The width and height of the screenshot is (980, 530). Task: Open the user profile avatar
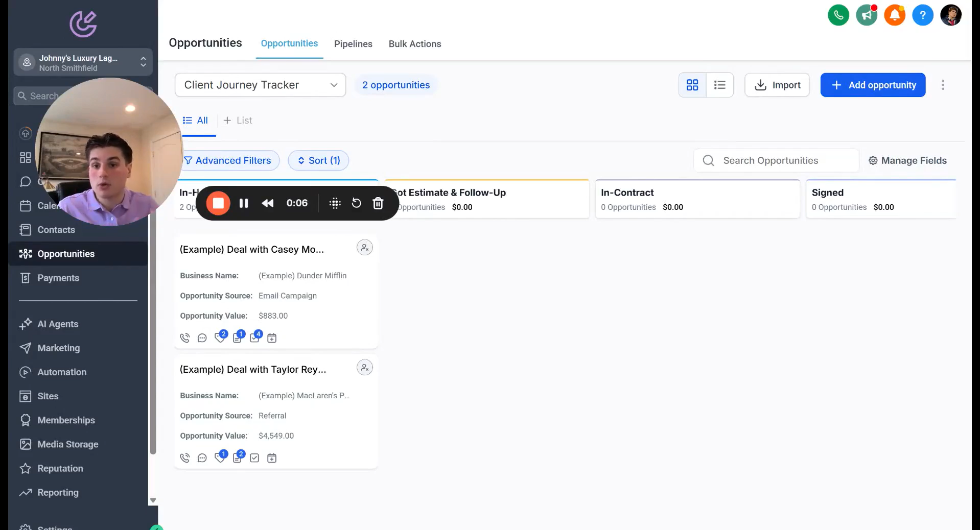click(951, 15)
